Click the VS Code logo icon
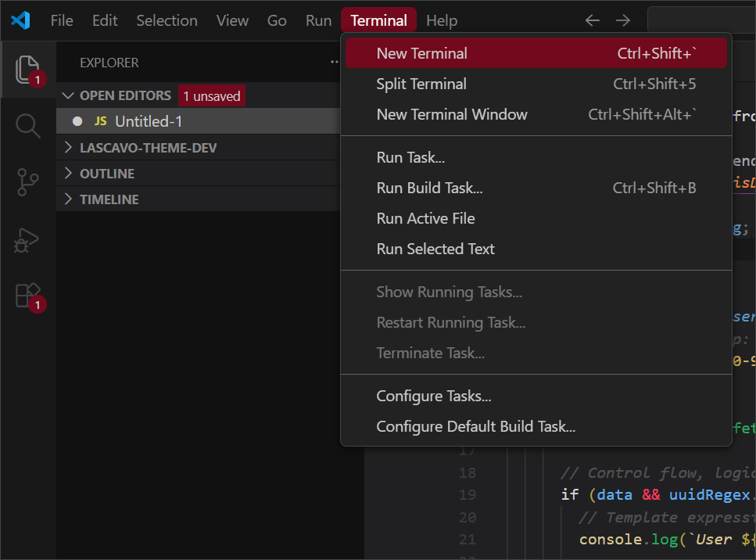Screen dimensions: 756x560 (20, 20)
